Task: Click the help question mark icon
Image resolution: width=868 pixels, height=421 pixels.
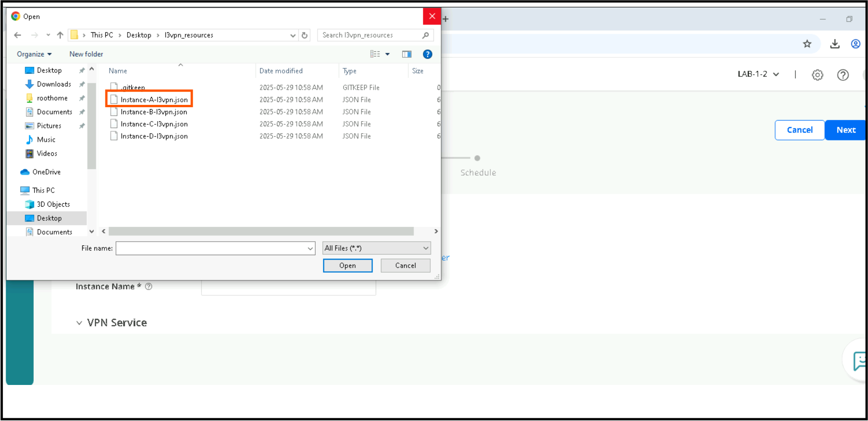Action: [x=427, y=54]
